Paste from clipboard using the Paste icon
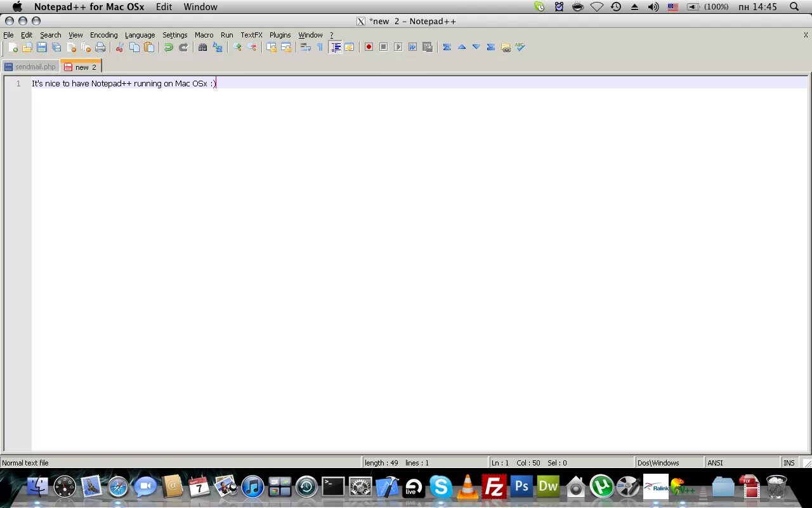Screen dimensions: 812x508 [x=148, y=47]
